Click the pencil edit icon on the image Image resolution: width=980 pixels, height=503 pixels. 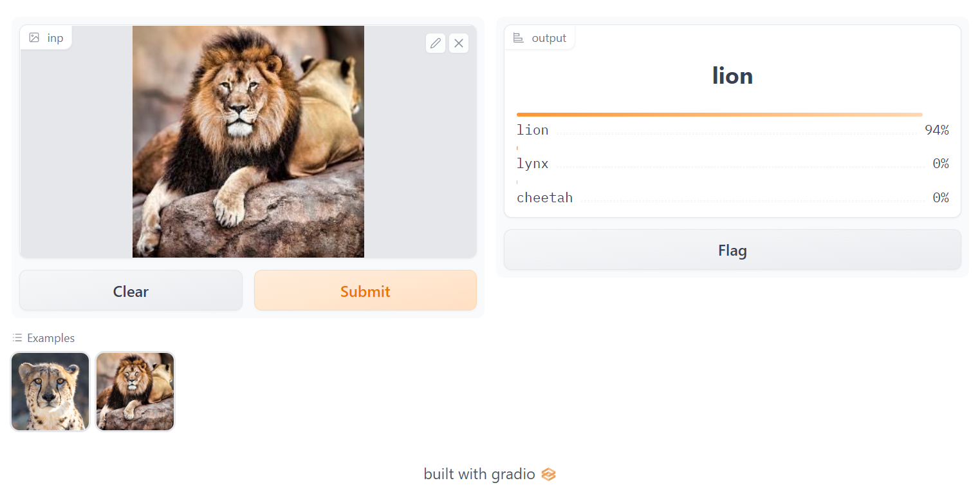coord(436,43)
